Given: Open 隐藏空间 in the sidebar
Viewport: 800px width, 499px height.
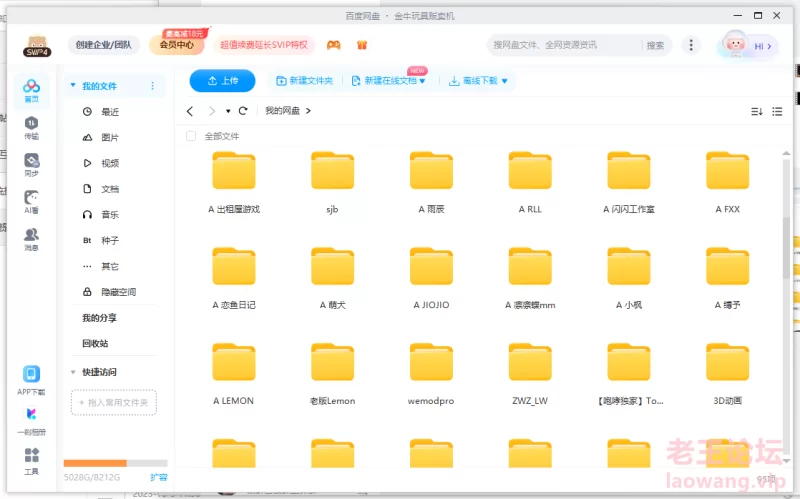Looking at the screenshot, I should (x=116, y=292).
